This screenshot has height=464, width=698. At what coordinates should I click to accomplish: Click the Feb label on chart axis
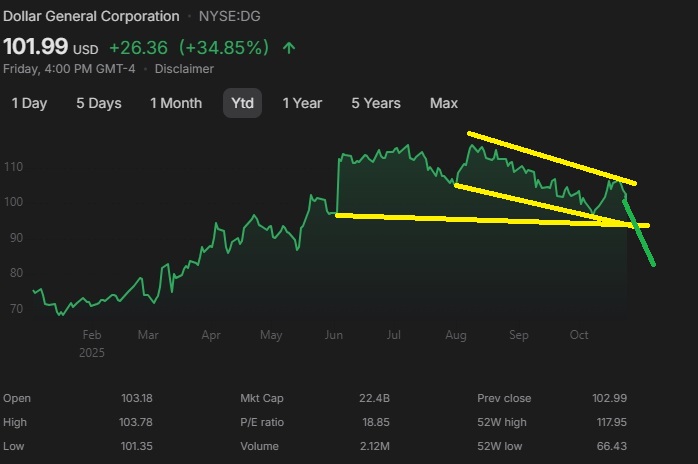tap(92, 335)
